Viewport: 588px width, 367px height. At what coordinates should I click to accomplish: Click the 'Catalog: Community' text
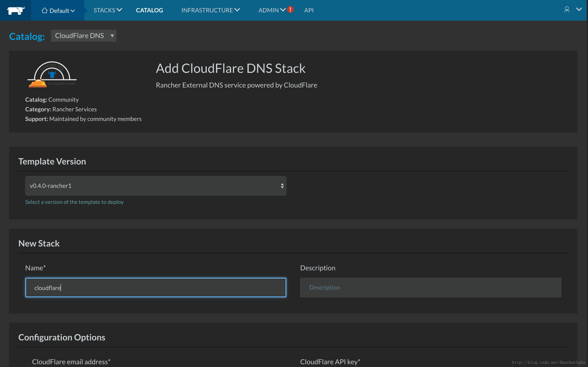tap(52, 99)
